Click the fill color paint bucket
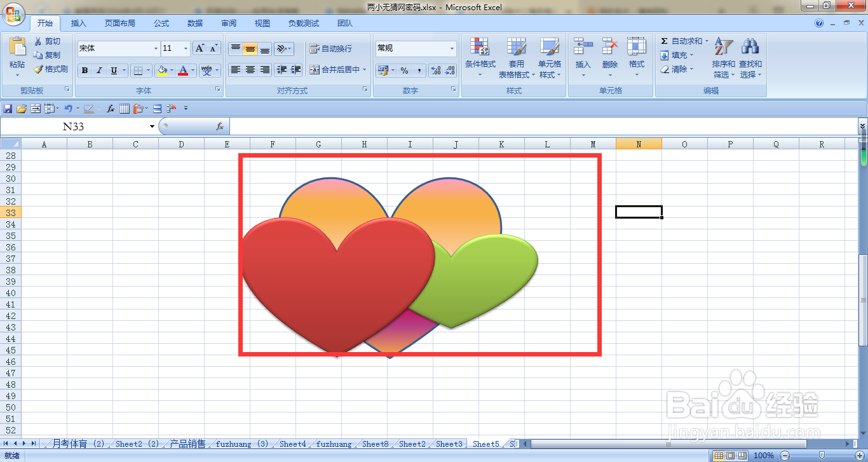The height and width of the screenshot is (462, 868). pos(163,71)
